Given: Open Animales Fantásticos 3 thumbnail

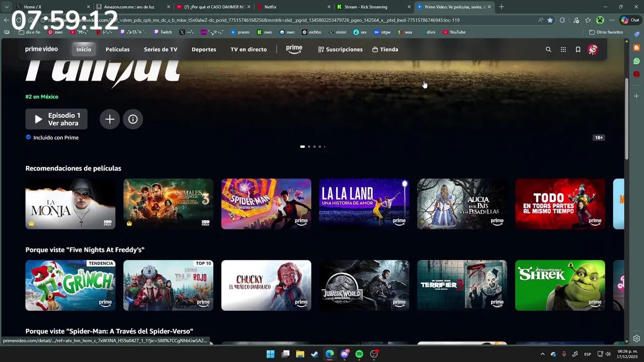Looking at the screenshot, I should click(x=168, y=204).
